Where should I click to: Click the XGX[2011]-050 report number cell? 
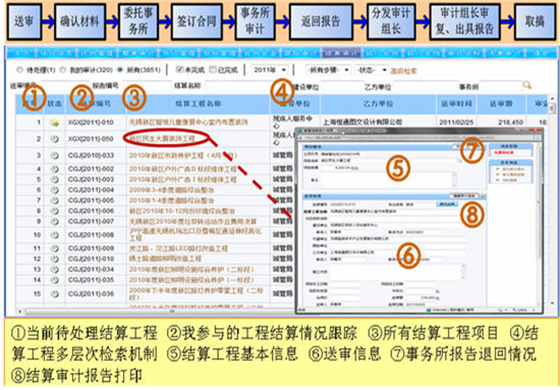click(91, 139)
